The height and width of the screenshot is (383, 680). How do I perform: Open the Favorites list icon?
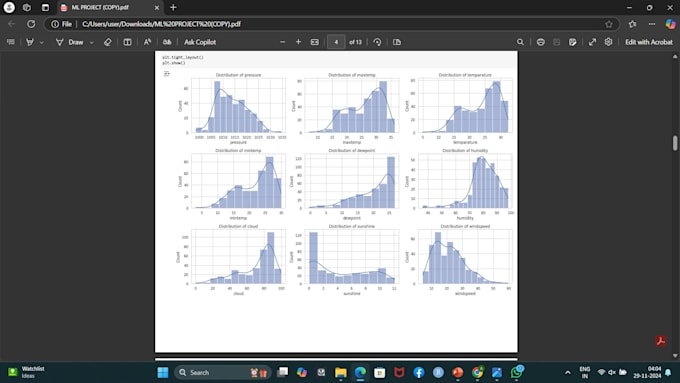632,24
